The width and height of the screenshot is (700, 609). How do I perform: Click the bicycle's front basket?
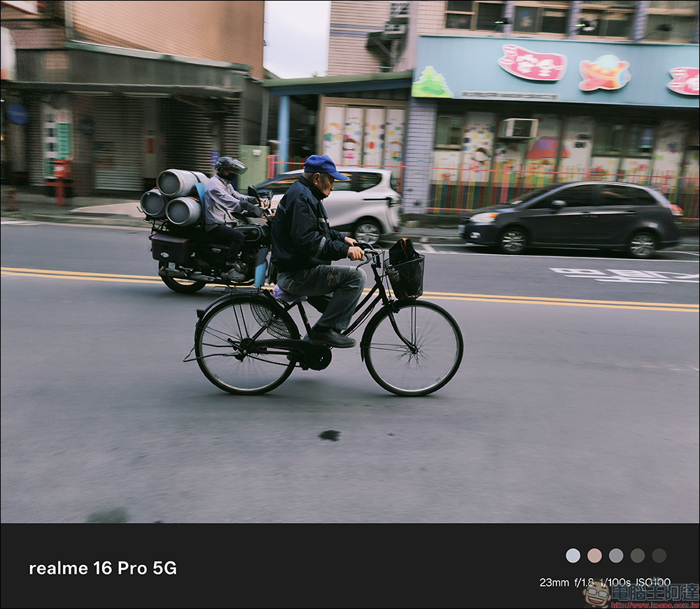[406, 275]
